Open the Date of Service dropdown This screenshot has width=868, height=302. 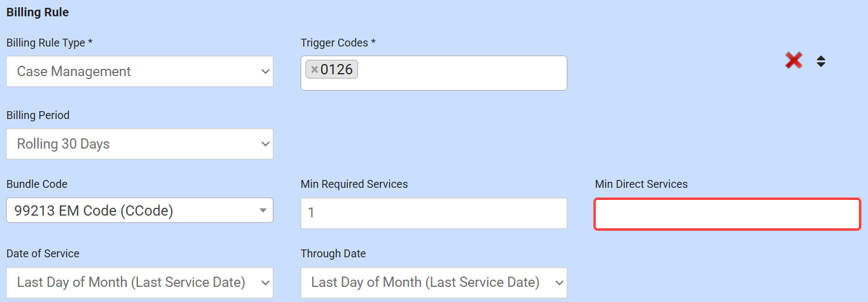pos(139,282)
